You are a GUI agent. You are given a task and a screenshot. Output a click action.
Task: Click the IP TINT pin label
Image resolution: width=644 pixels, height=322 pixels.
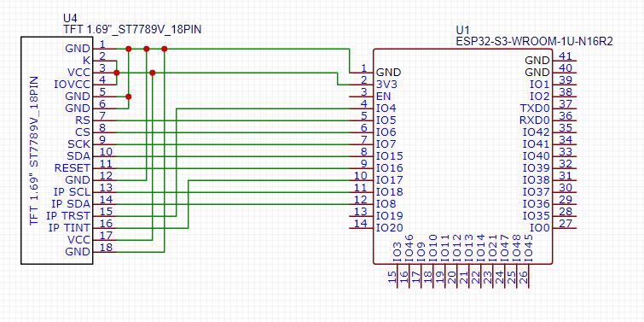point(69,227)
